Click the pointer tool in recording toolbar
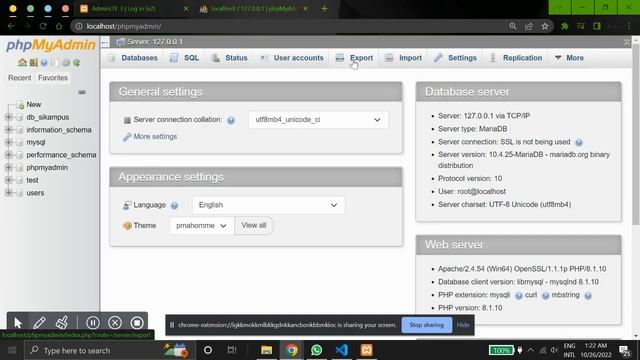Viewport: 640px width, 360px height. (18, 323)
